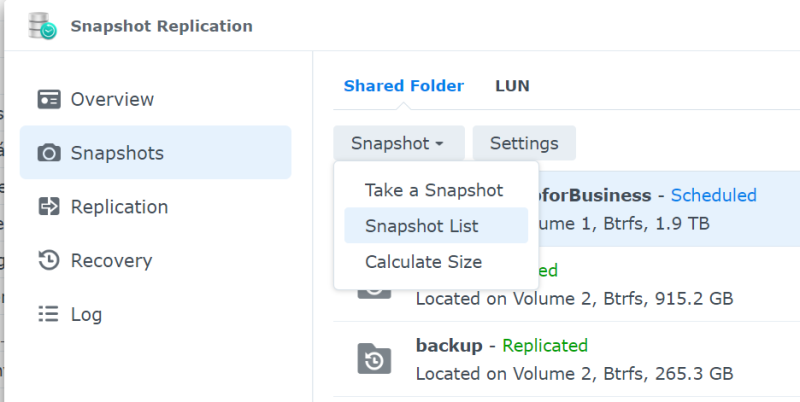Switch to the LUN tab
The image size is (800, 402).
coord(512,86)
